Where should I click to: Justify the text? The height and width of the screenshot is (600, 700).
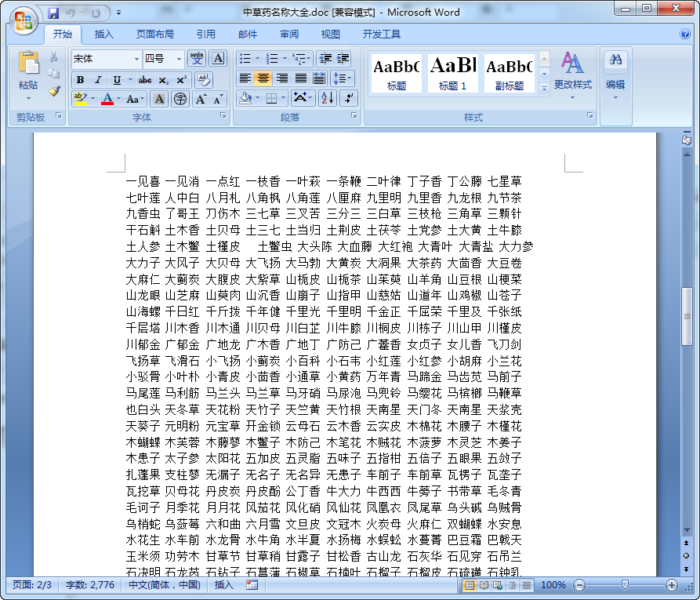point(300,78)
